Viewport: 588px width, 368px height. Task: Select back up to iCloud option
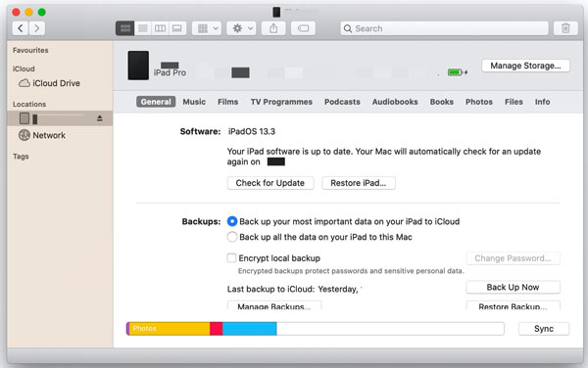232,221
